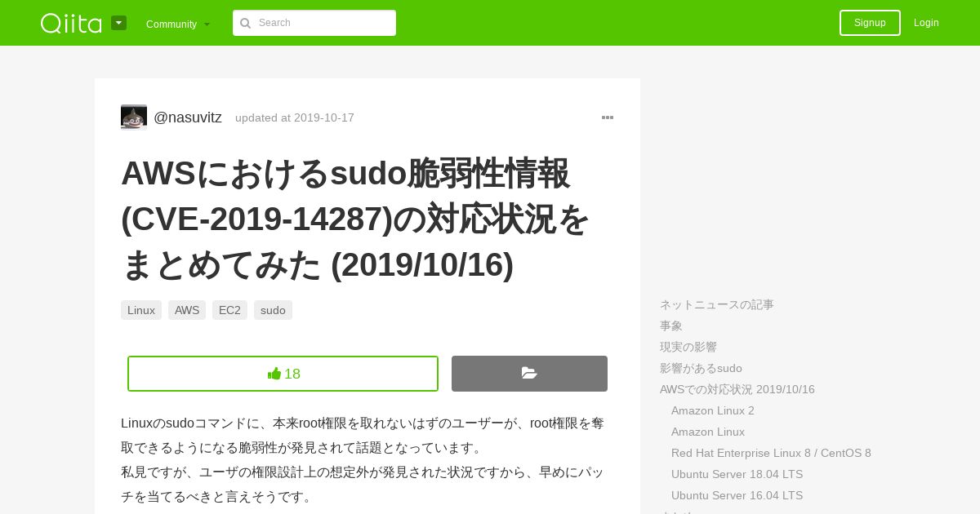Open the article's three-dot options menu
The height and width of the screenshot is (514, 980).
(608, 117)
